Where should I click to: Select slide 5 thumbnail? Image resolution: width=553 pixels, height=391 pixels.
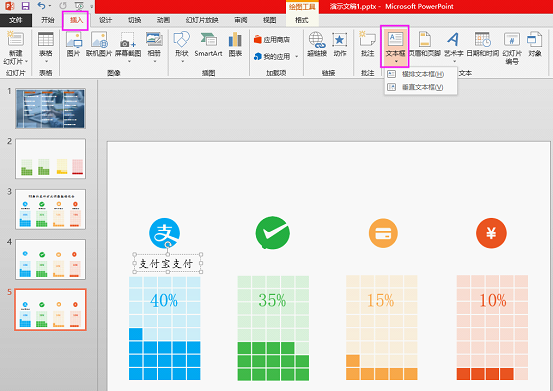pyautogui.click(x=50, y=310)
